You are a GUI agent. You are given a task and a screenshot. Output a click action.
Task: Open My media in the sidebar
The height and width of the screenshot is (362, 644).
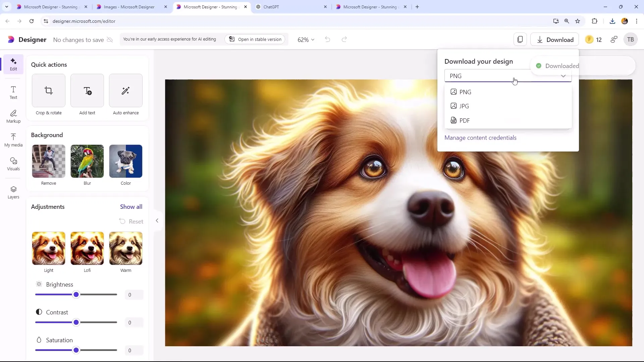tap(13, 140)
